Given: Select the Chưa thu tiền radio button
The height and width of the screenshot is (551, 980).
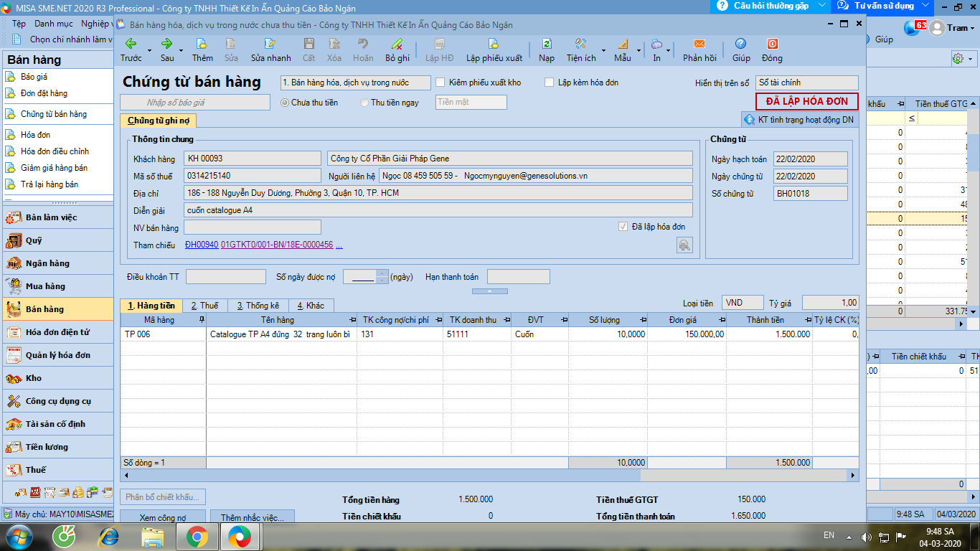Looking at the screenshot, I should tap(285, 103).
